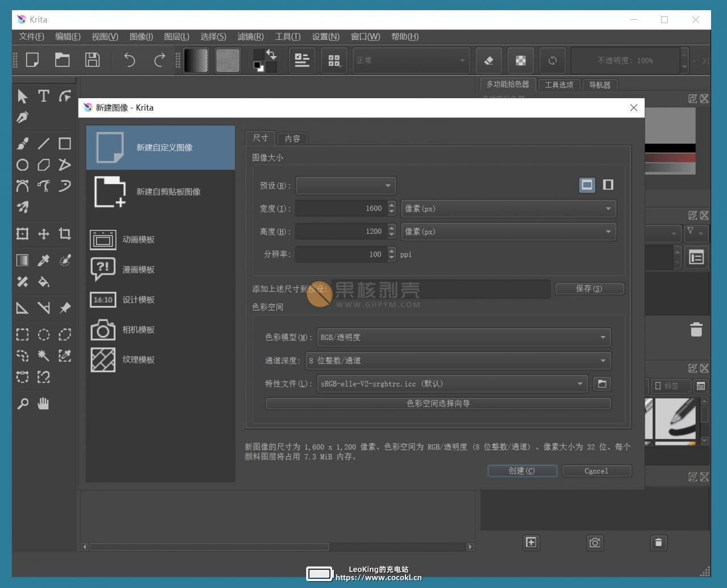The image size is (727, 588).
Task: Swap foreground and background colors
Action: click(x=271, y=54)
